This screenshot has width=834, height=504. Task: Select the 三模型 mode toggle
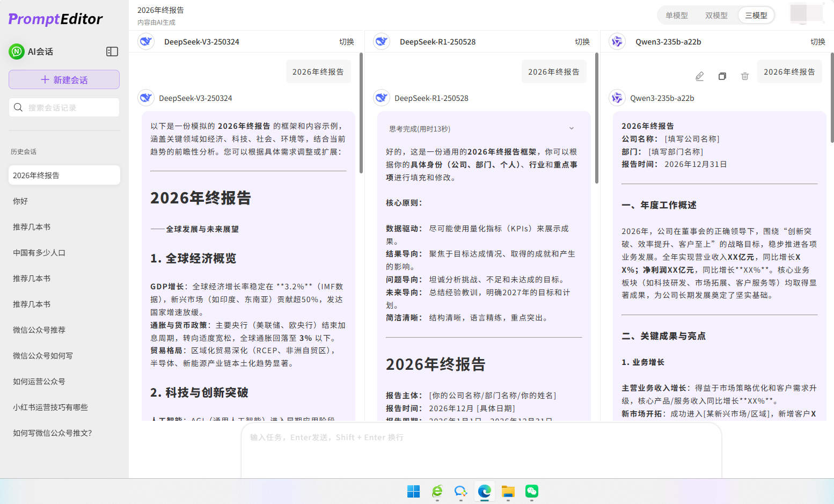coord(756,15)
